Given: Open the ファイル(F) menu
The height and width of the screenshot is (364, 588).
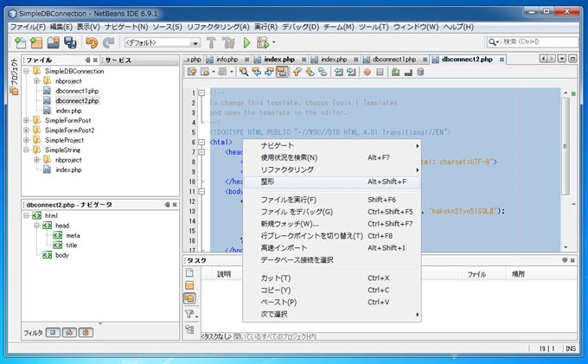Looking at the screenshot, I should pos(28,27).
